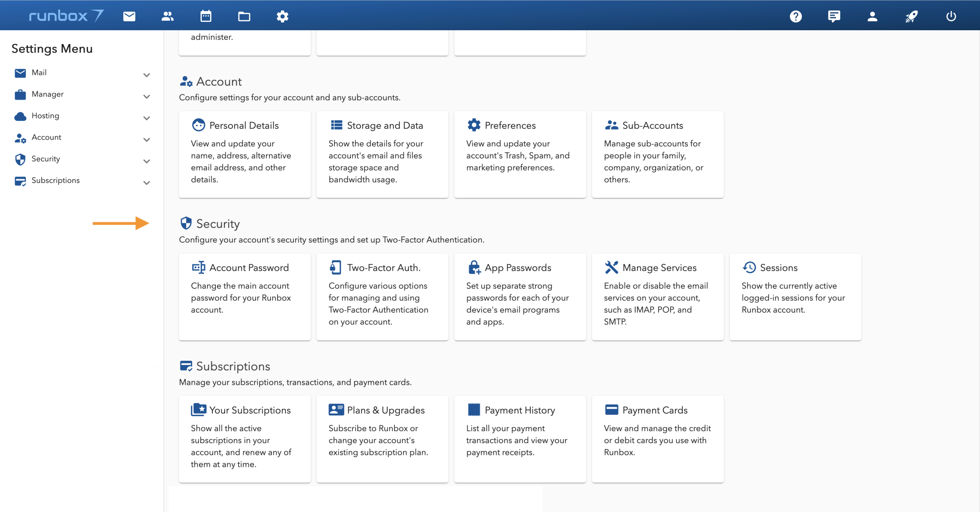
Task: Click the settings gear icon in top bar
Action: coord(282,16)
